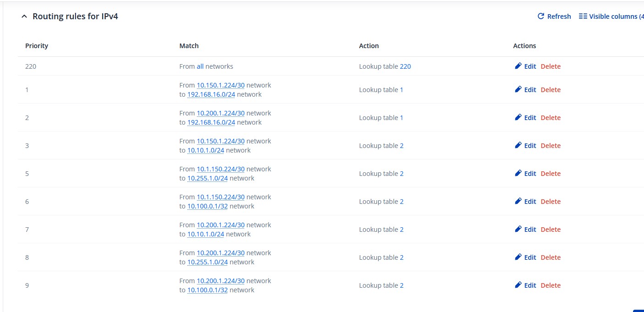This screenshot has height=312, width=644.
Task: Click the pencil Edit icon for priority 220
Action: 518,66
